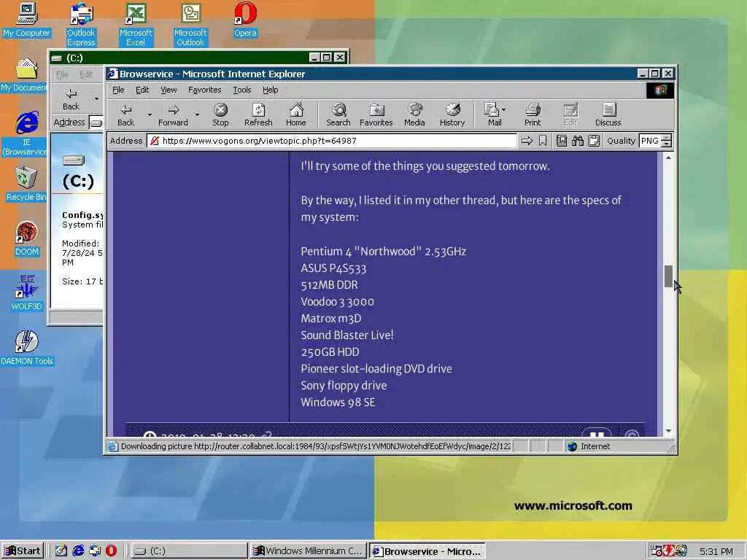Open Back dropdown in (C:) window
The image size is (747, 560).
[96, 99]
